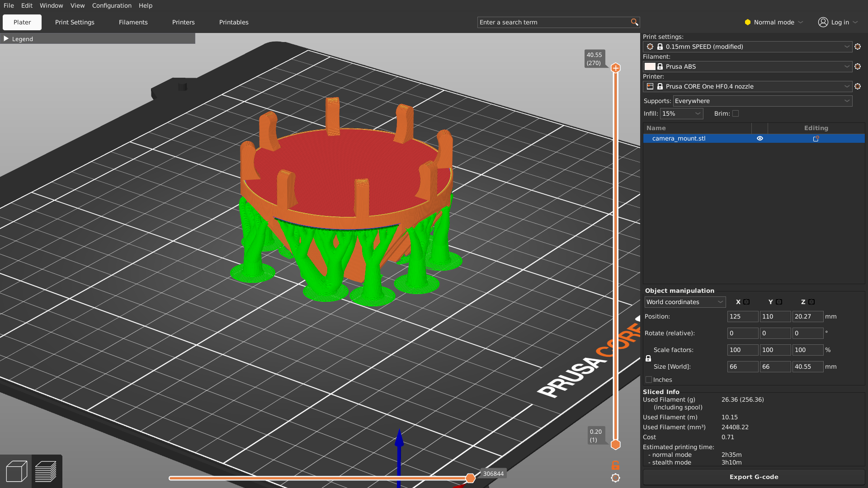Image resolution: width=868 pixels, height=488 pixels.
Task: Click the printer preset edit gear icon
Action: point(858,86)
